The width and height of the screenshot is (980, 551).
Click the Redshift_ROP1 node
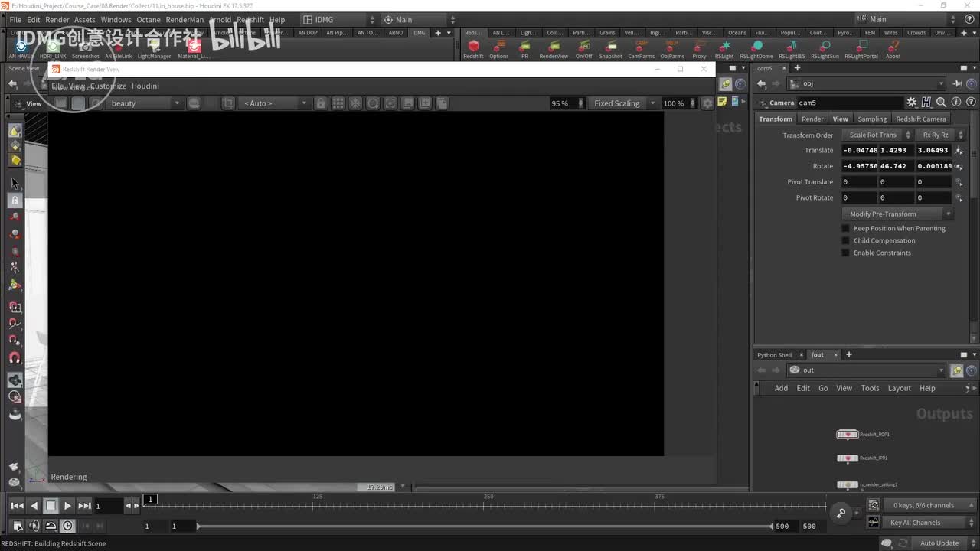click(847, 435)
